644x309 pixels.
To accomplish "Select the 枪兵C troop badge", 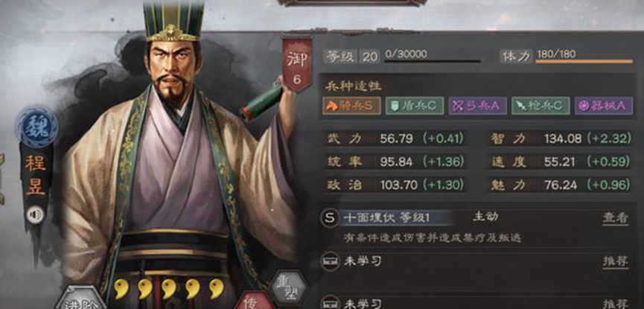I will (541, 106).
